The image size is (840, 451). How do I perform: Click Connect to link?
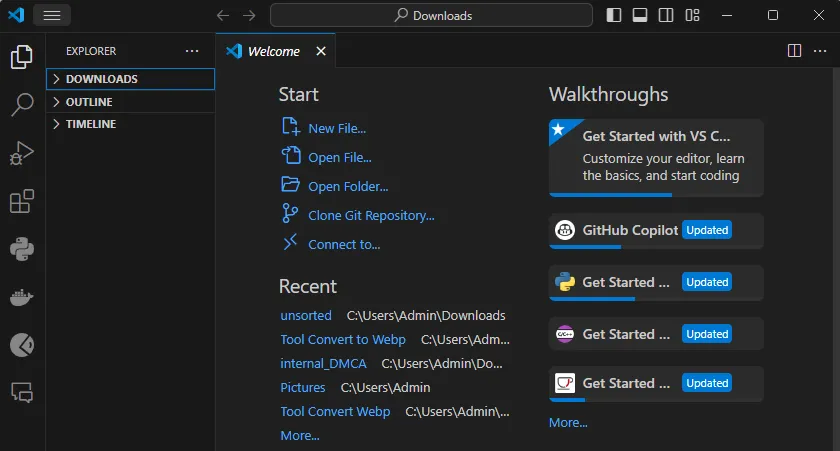pyautogui.click(x=344, y=244)
